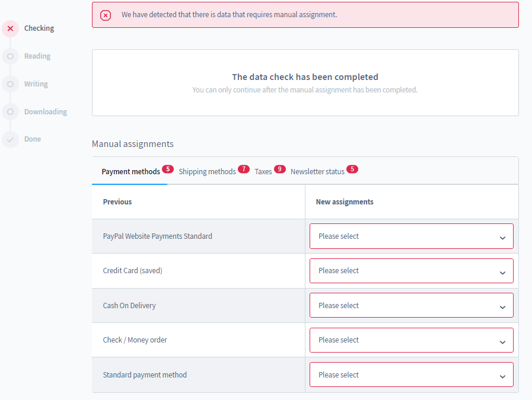Click the red X Checking step icon
532x400 pixels.
[x=10, y=28]
